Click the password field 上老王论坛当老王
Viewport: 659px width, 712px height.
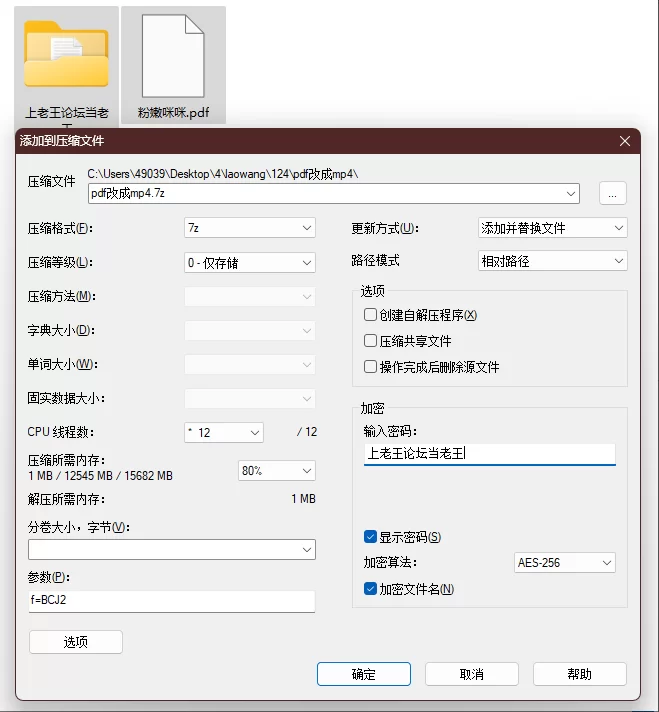pos(490,454)
